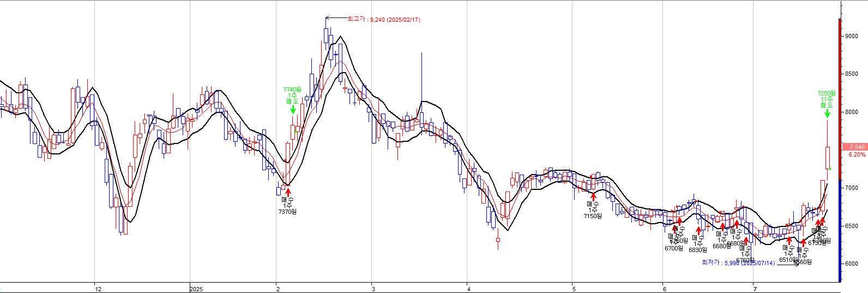Click the current price tag 7,540
Screen dimensions: 868x293
coord(854,147)
